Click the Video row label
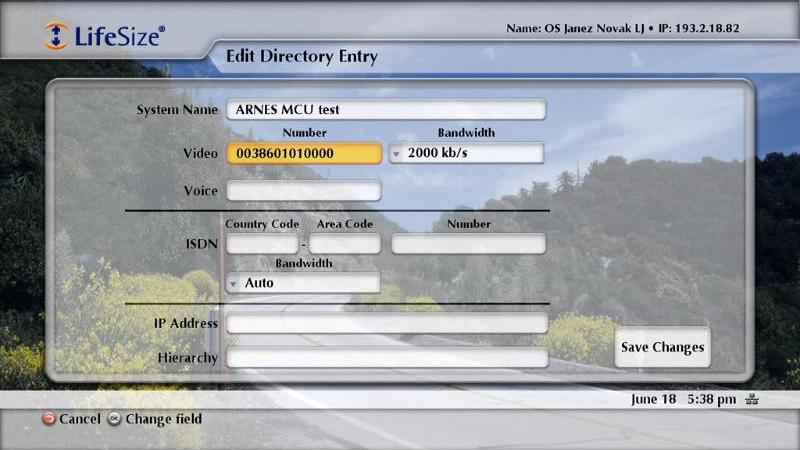 tap(201, 154)
